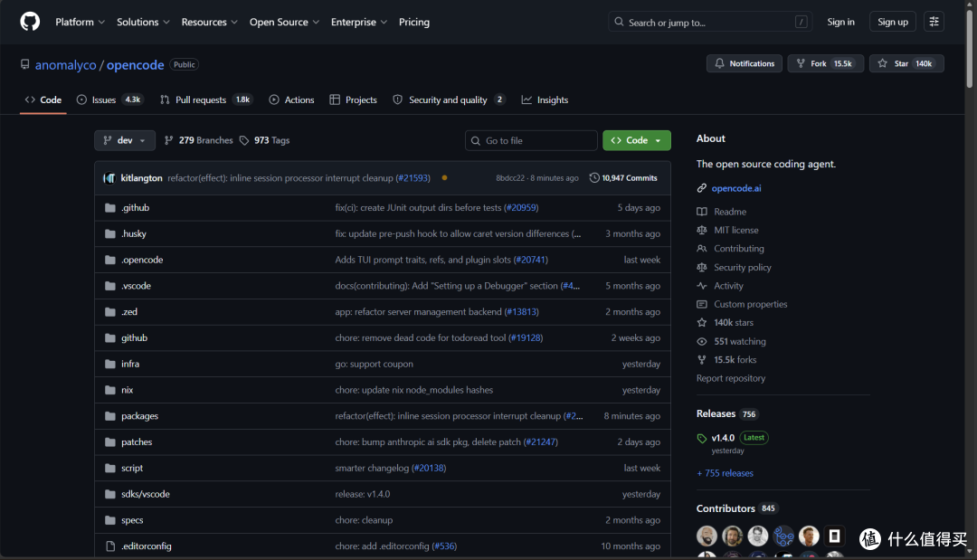The width and height of the screenshot is (977, 560).
Task: Open the .opencode folder
Action: (x=142, y=260)
